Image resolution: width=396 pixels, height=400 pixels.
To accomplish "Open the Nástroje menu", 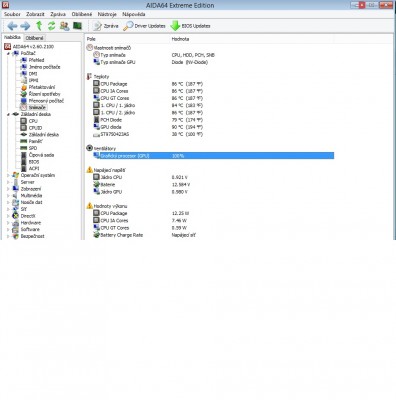I will tap(107, 14).
